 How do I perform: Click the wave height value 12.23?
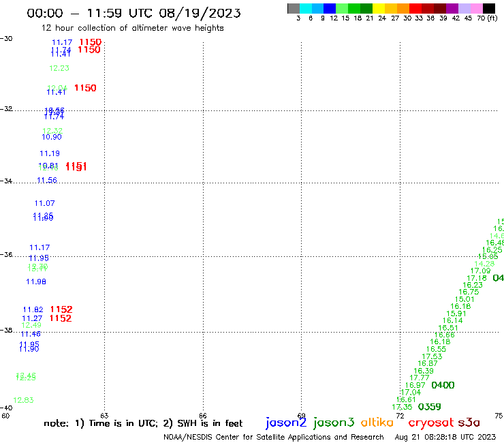(x=59, y=68)
